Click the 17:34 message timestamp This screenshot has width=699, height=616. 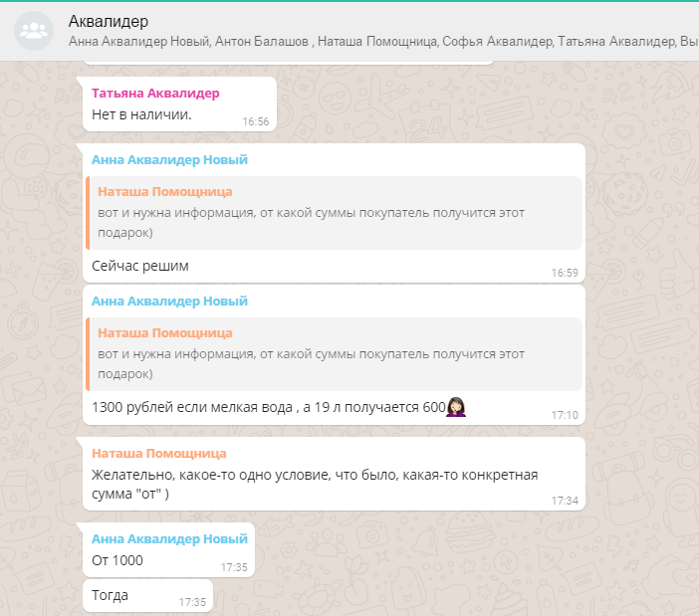coord(565,501)
